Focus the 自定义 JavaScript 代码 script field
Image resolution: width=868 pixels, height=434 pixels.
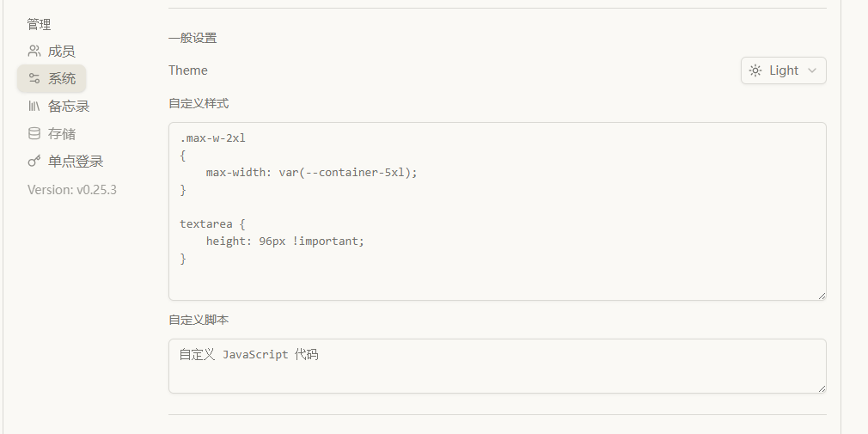pyautogui.click(x=497, y=365)
